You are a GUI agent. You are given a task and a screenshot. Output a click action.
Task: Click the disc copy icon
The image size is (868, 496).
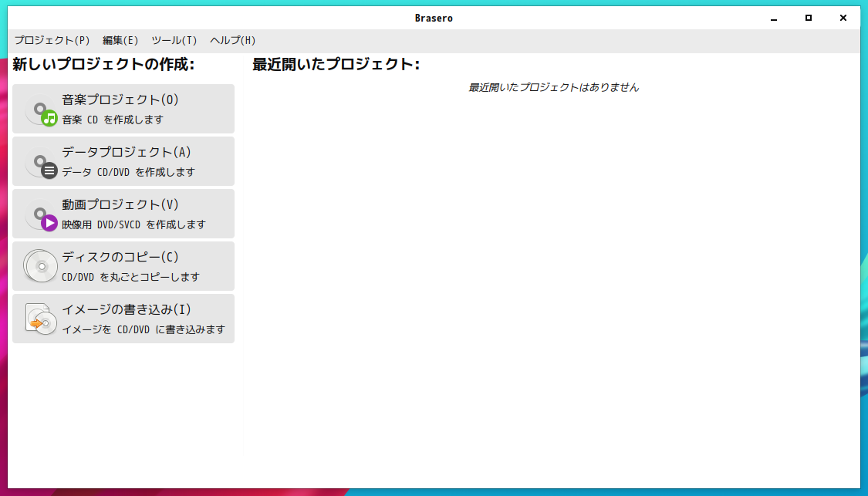(40, 265)
